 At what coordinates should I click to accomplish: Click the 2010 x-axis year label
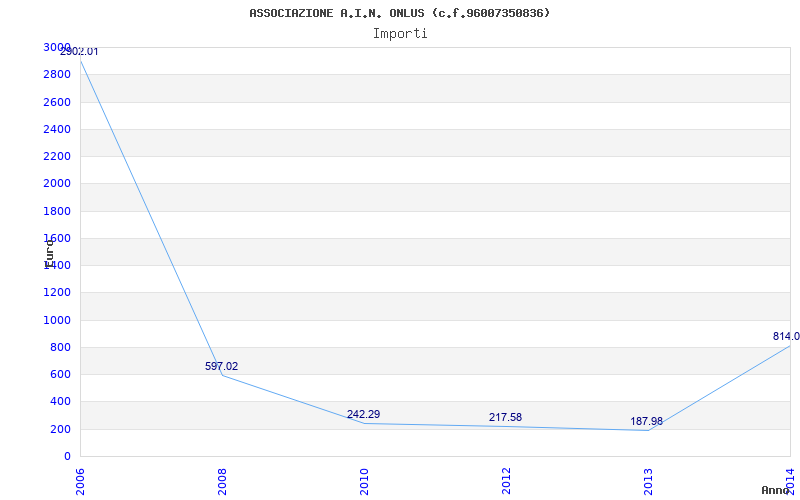point(364,482)
